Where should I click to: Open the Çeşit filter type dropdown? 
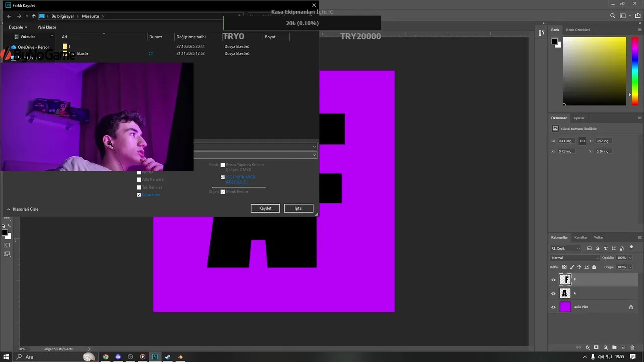pos(566,248)
